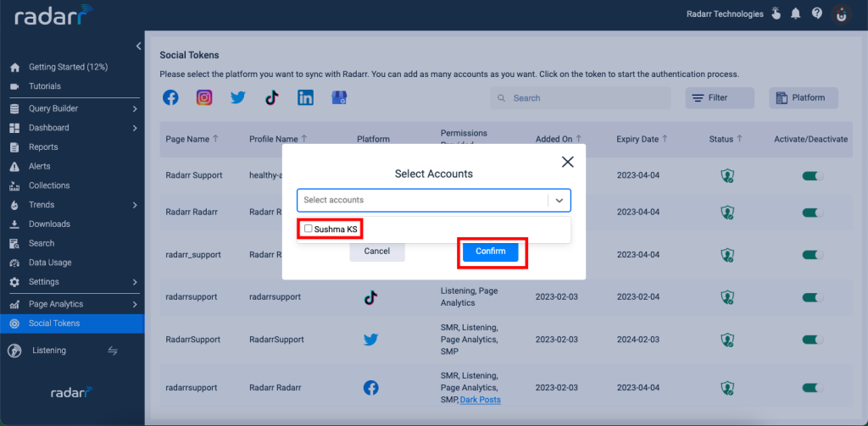Click the Instagram platform icon

pos(204,98)
